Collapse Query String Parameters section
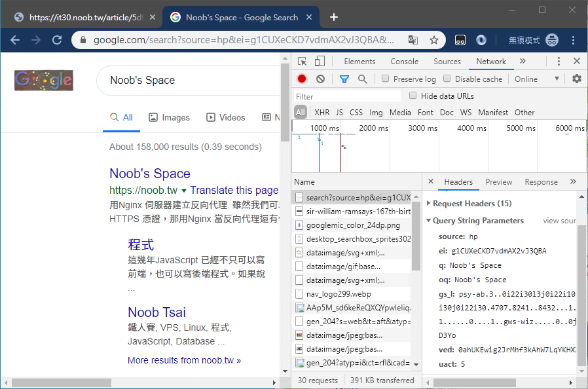The width and height of the screenshot is (588, 389). point(429,221)
